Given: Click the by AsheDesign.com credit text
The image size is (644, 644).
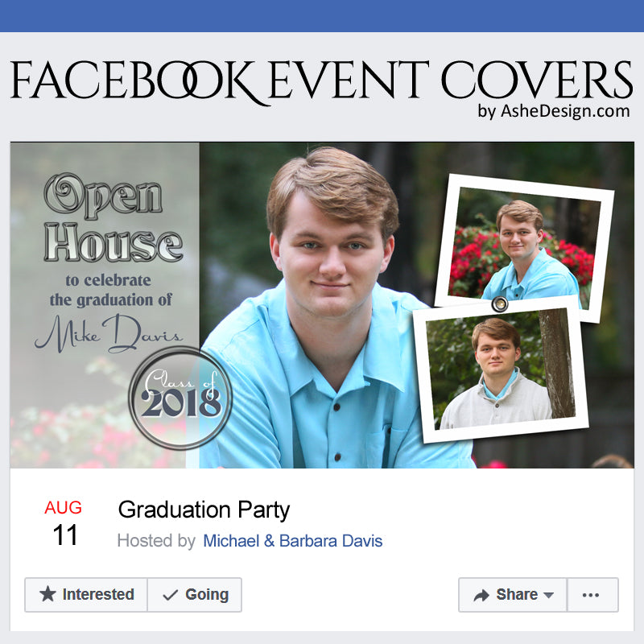Looking at the screenshot, I should (554, 111).
